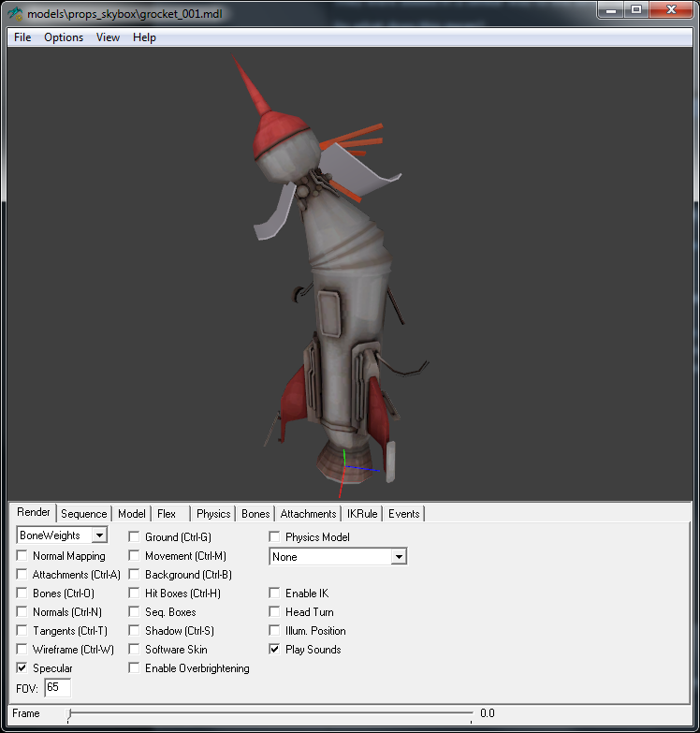Switch to the Sequence tab

point(84,514)
